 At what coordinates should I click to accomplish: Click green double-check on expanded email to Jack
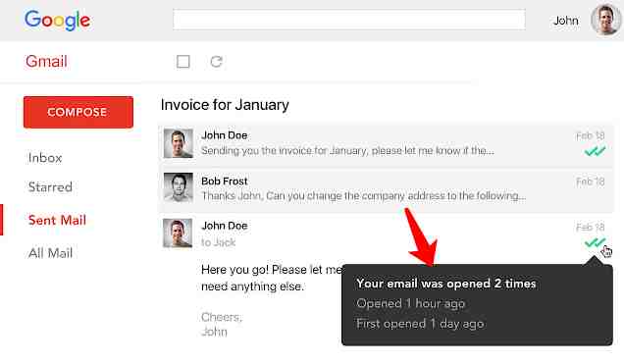pyautogui.click(x=595, y=242)
